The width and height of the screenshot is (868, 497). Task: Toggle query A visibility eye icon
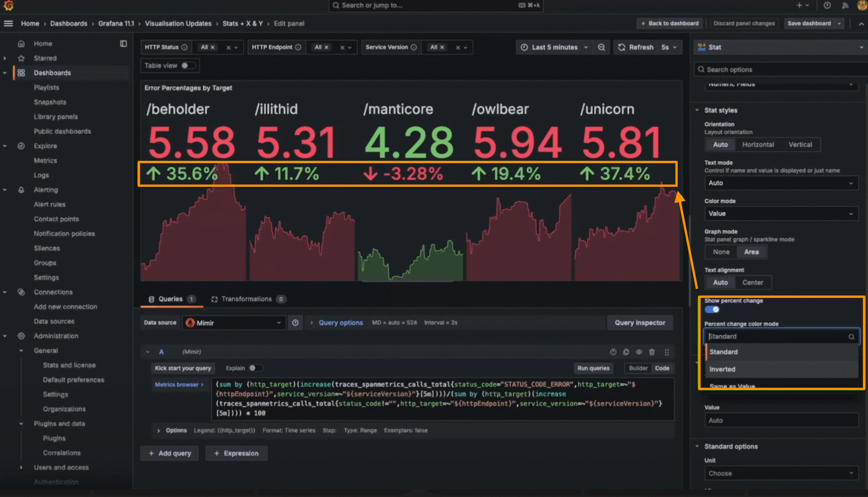639,352
